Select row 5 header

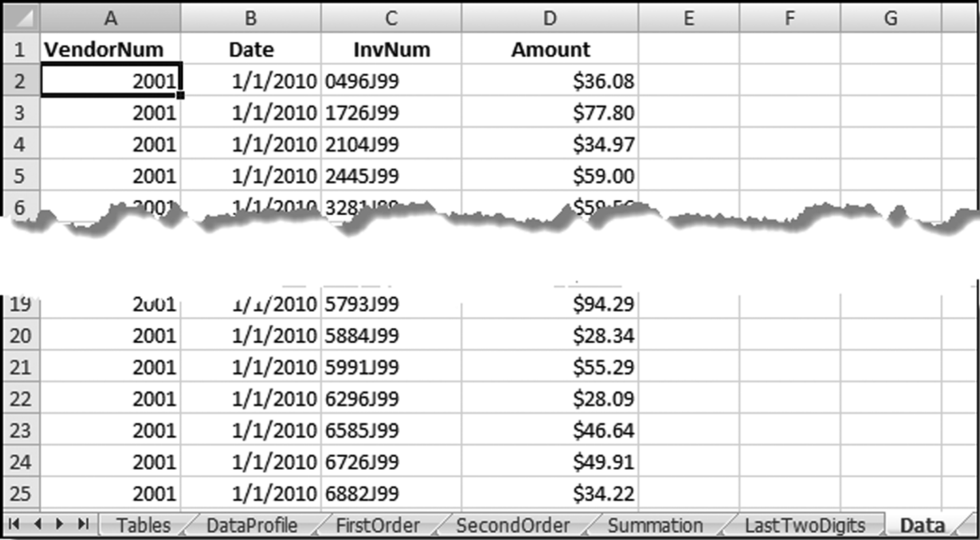(x=21, y=176)
